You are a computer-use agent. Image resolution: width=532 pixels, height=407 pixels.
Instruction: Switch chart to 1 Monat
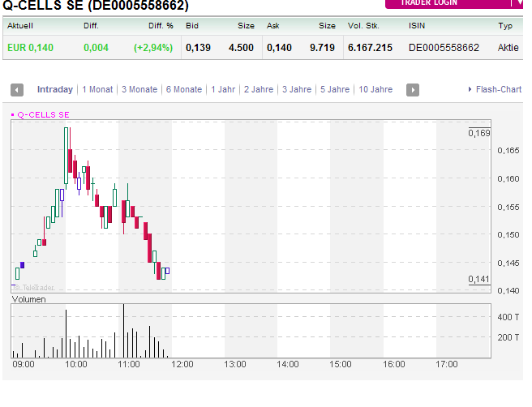pyautogui.click(x=97, y=89)
